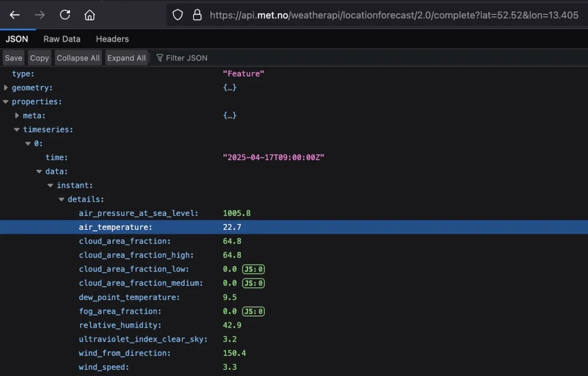Reload the page with refresh icon
This screenshot has width=588, height=376.
[65, 15]
